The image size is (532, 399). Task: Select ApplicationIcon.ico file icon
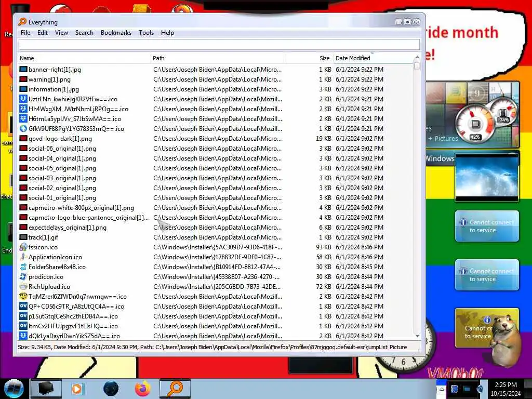(23, 257)
